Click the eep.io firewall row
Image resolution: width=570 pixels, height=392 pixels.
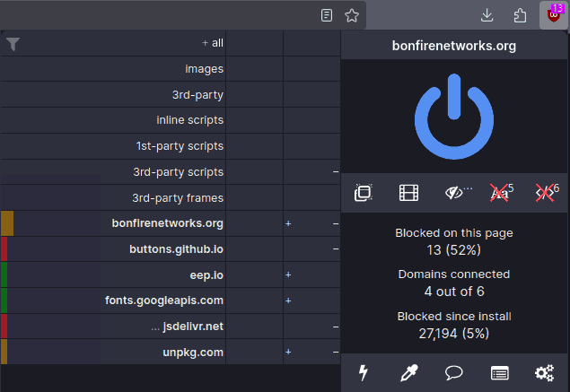coord(113,275)
